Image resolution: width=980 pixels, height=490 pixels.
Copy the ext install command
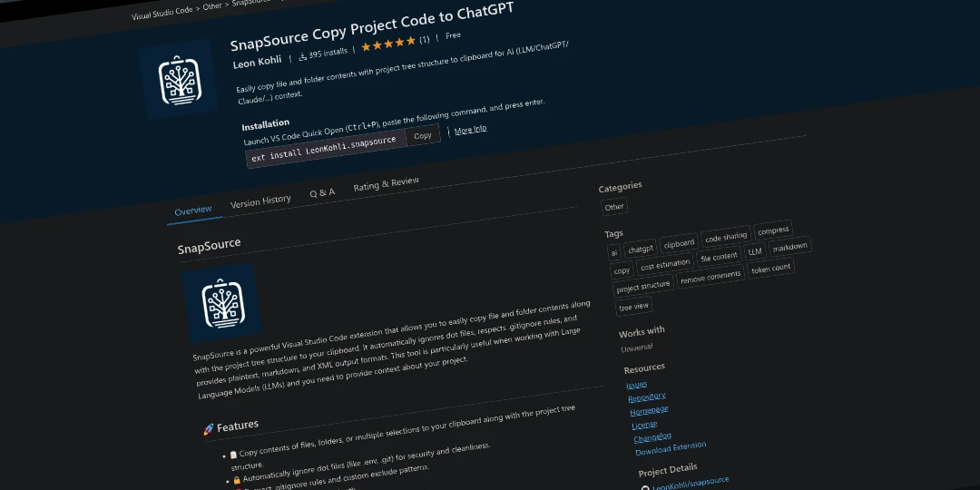[x=423, y=135]
